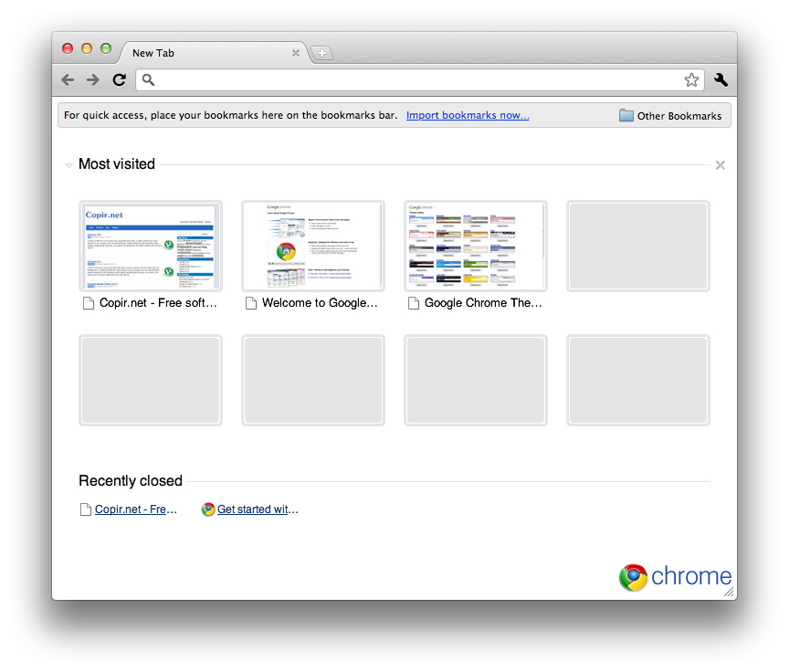Reopen the recently closed Get started link

coord(257,509)
